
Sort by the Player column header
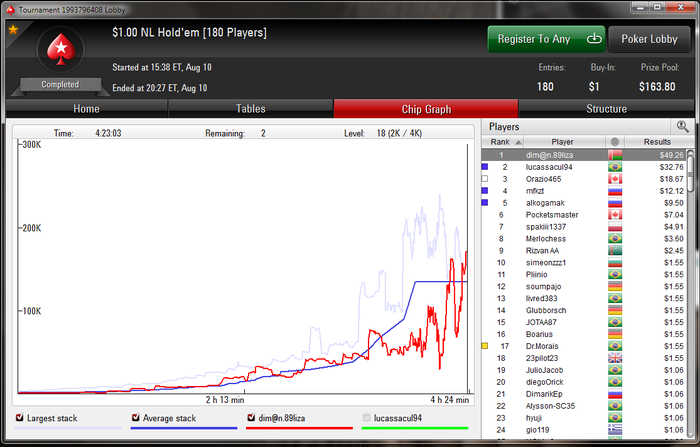coord(564,142)
